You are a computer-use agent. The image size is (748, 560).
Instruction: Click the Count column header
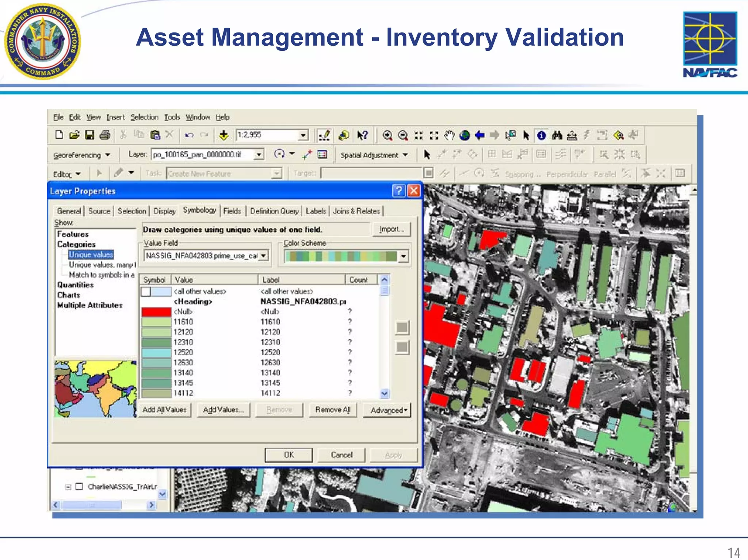(361, 280)
